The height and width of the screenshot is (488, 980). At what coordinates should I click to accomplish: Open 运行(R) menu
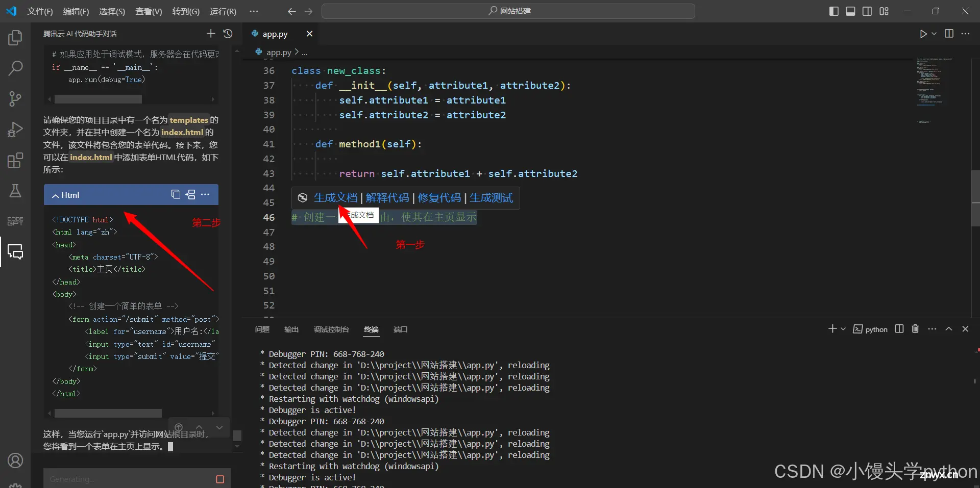pyautogui.click(x=223, y=11)
